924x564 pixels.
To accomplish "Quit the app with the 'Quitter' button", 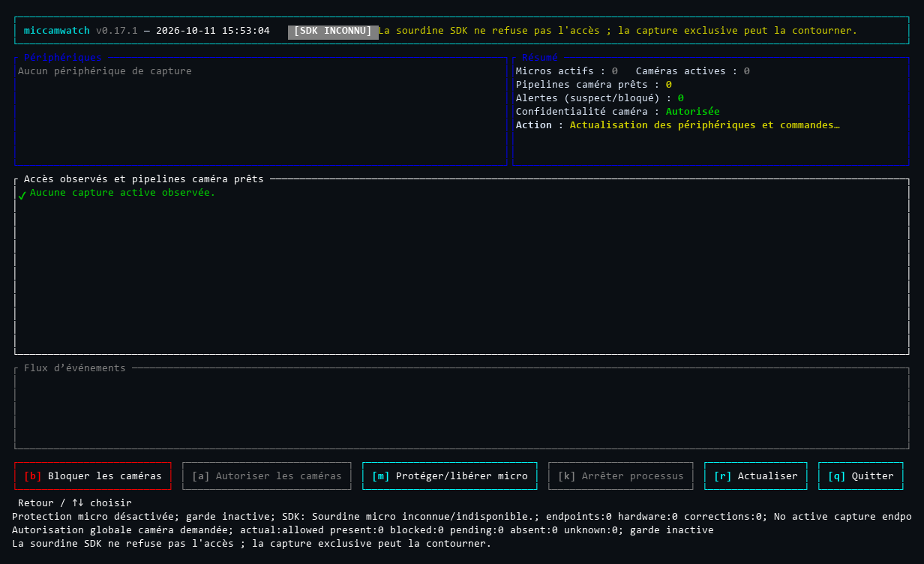I will point(861,476).
